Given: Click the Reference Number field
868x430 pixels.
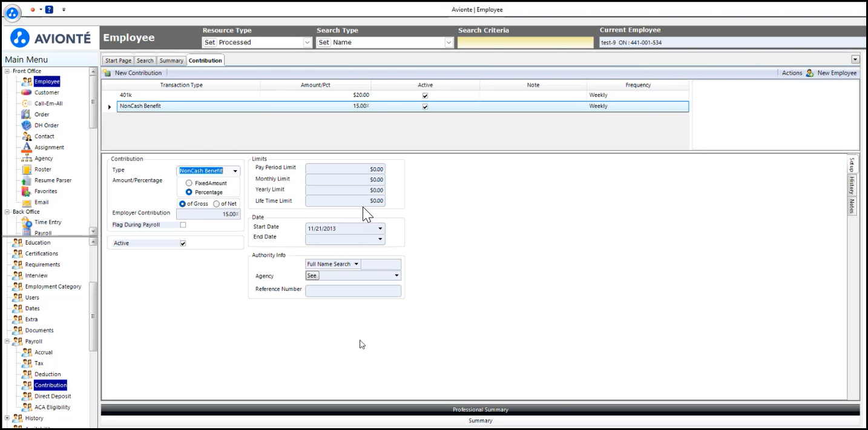Looking at the screenshot, I should pyautogui.click(x=353, y=291).
